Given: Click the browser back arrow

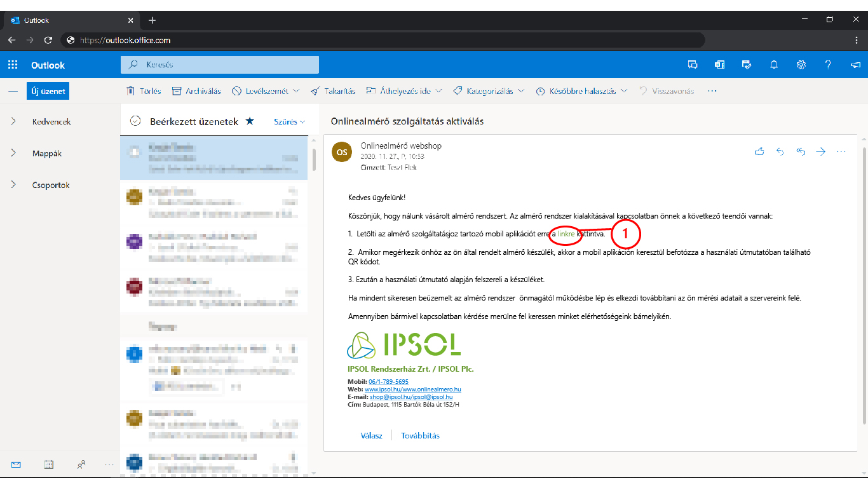Looking at the screenshot, I should [x=12, y=40].
